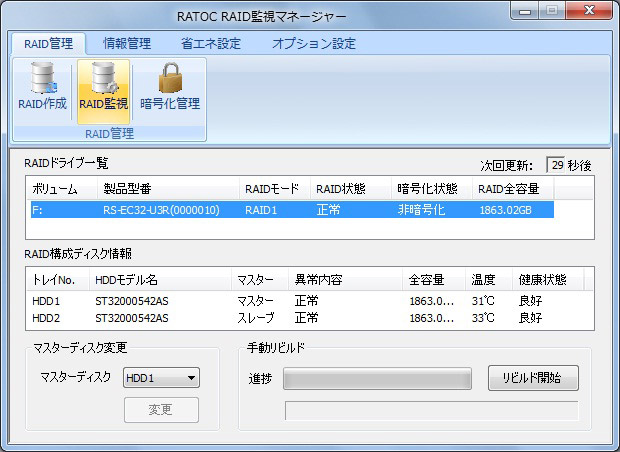Sort by 全容量 column header
Image resolution: width=620 pixels, height=452 pixels.
point(434,280)
